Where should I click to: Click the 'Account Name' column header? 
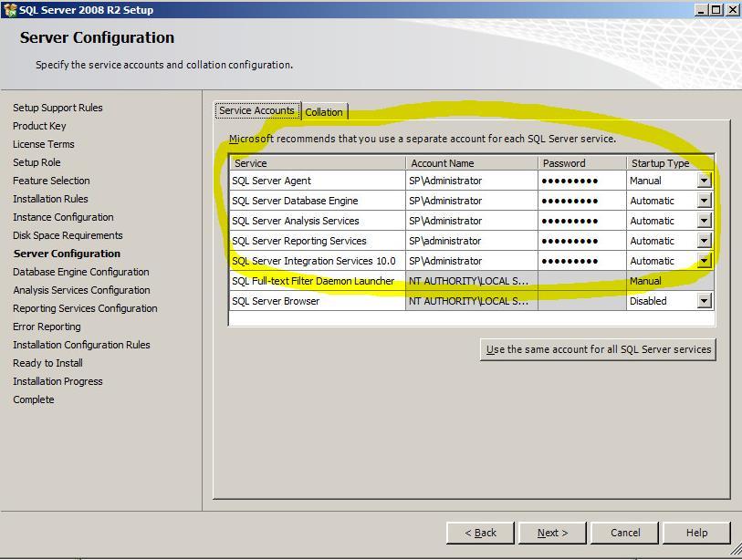pyautogui.click(x=471, y=163)
